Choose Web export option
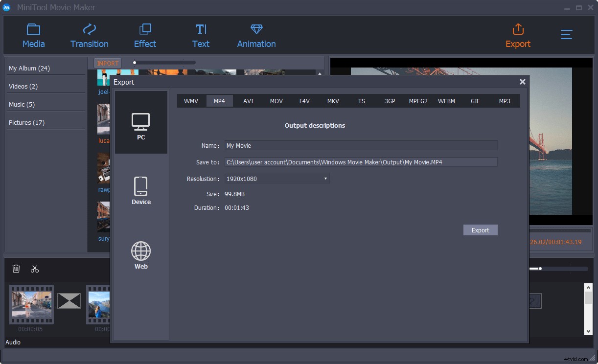The width and height of the screenshot is (598, 364). (141, 254)
